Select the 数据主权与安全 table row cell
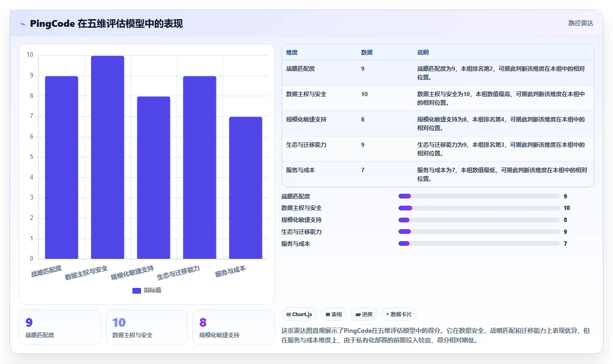The width and height of the screenshot is (613, 364). (x=306, y=94)
